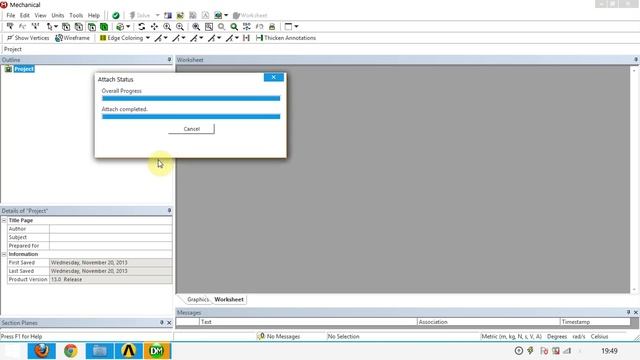Select the Box Zoom tool

(x=180, y=27)
